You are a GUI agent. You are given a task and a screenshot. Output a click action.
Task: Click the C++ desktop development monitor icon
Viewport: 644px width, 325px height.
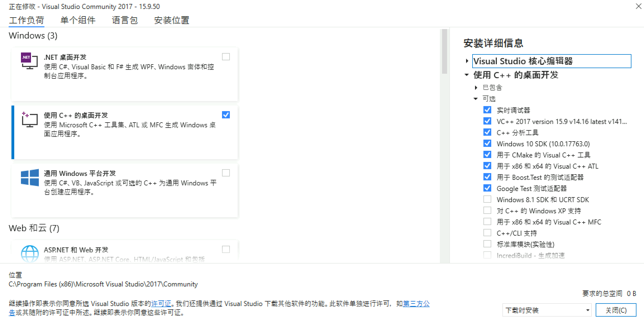[x=29, y=120]
